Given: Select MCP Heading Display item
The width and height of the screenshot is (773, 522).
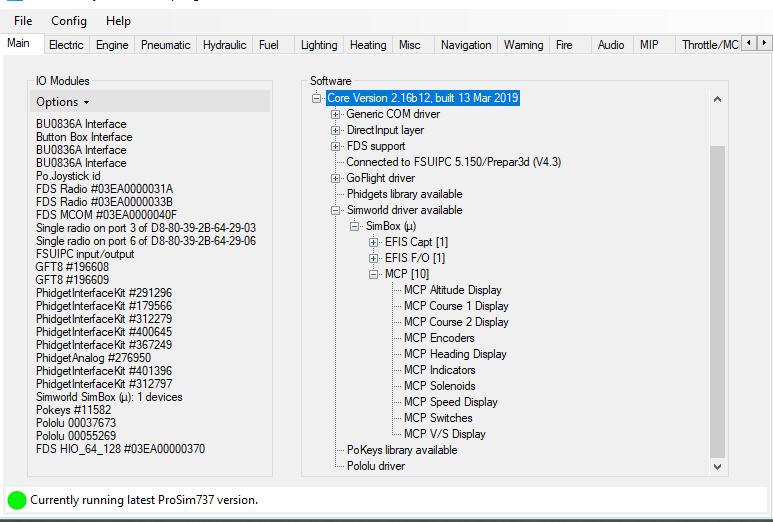Looking at the screenshot, I should pos(455,354).
